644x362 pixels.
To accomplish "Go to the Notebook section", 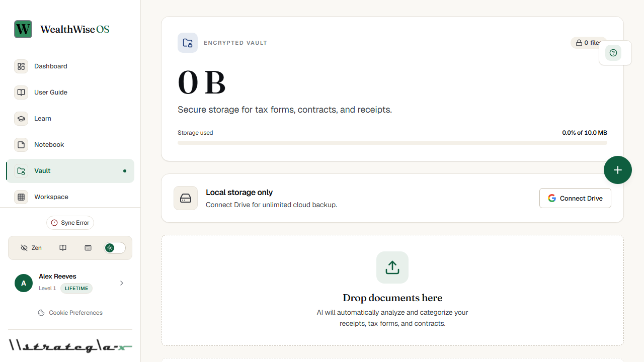I will [x=70, y=145].
